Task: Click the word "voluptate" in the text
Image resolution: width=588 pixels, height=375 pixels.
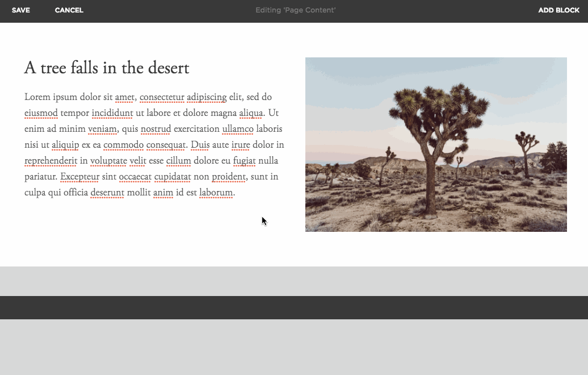Action: click(108, 161)
